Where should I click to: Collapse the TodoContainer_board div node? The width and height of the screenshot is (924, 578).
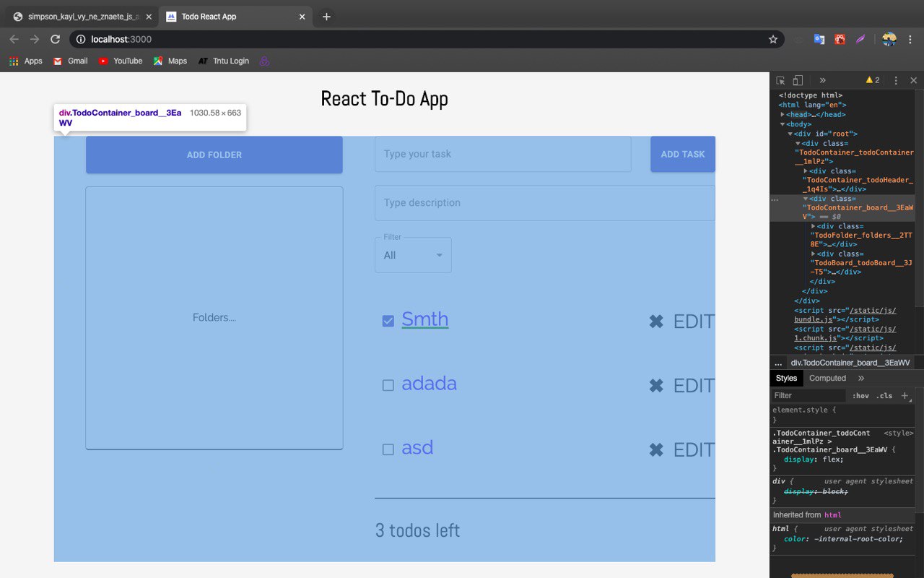[806, 199]
